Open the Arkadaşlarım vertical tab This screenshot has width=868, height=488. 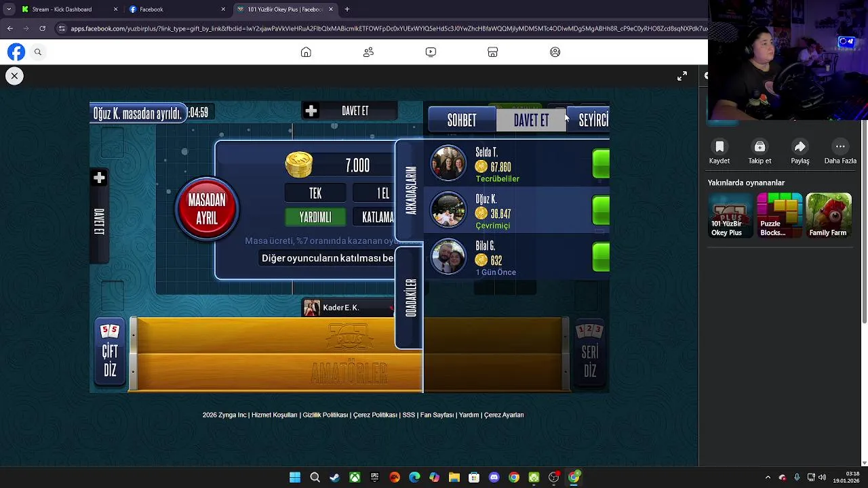coord(410,190)
